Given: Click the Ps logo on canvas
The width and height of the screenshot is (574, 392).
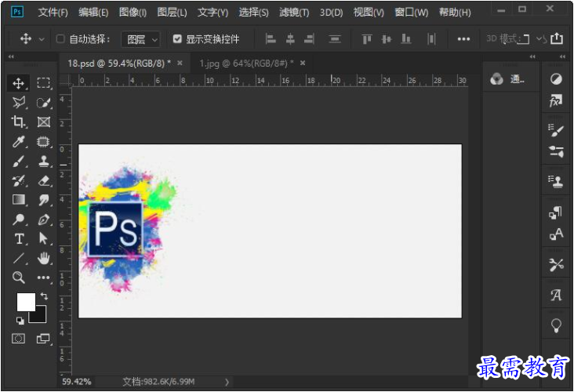Looking at the screenshot, I should [x=116, y=229].
